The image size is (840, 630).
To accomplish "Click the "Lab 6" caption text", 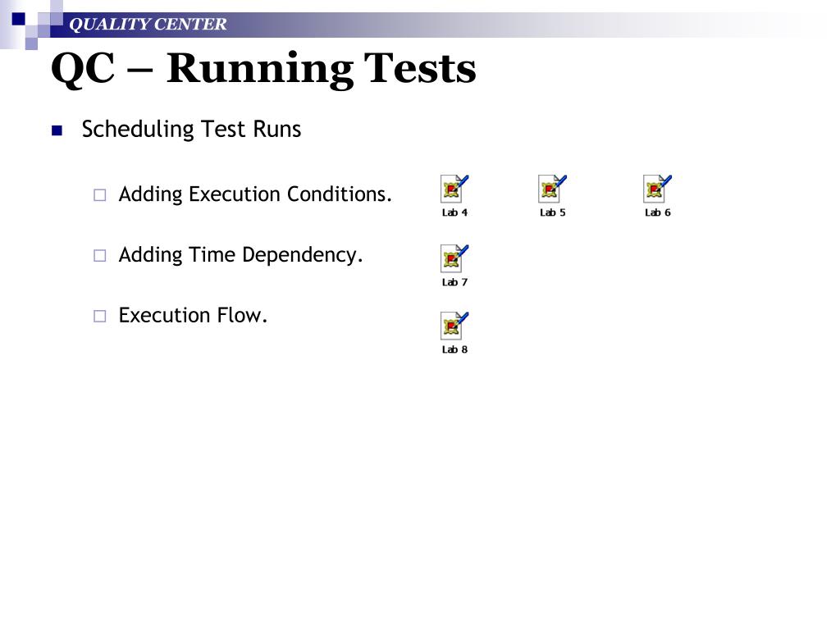I will 657,212.
